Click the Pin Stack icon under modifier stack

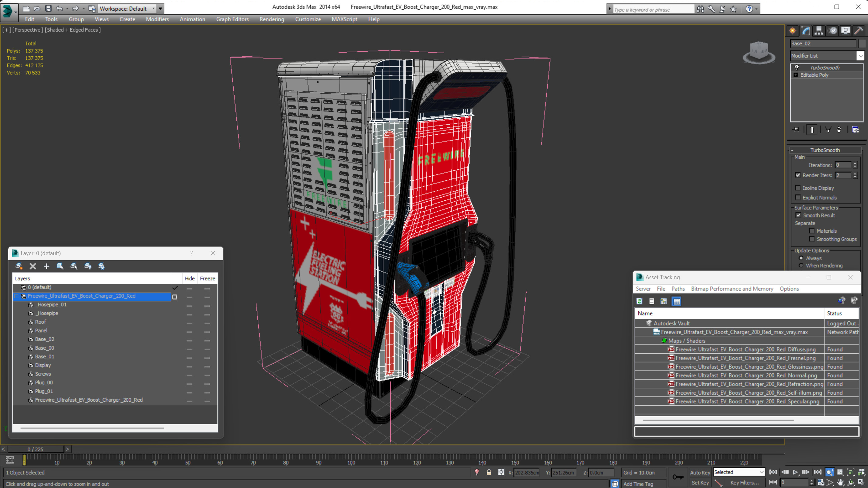pos(796,129)
